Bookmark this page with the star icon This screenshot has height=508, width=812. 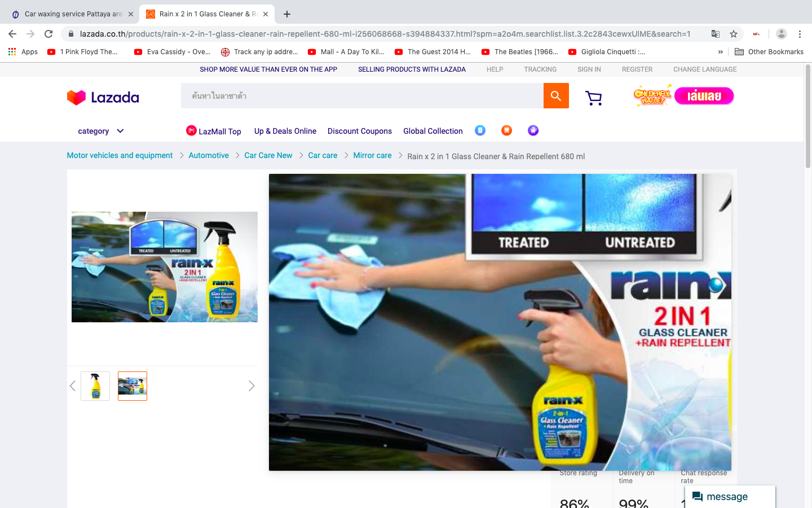[734, 34]
